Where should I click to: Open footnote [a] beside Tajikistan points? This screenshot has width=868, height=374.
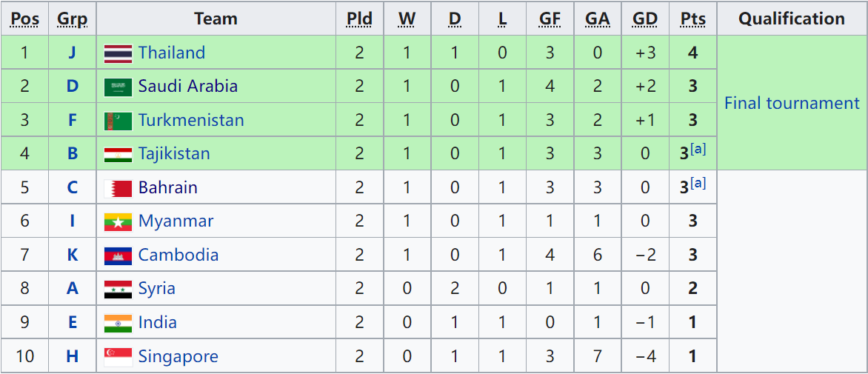pyautogui.click(x=698, y=150)
